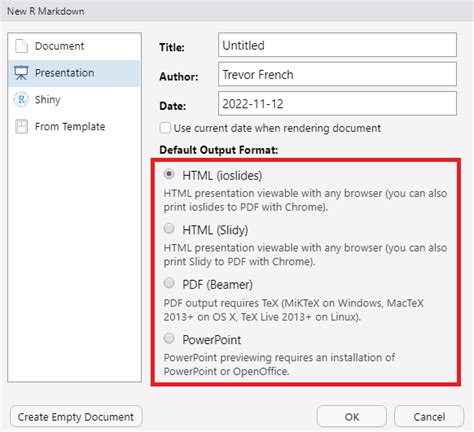This screenshot has height=432, width=474.
Task: Enable use current date when rendering
Action: pos(165,128)
